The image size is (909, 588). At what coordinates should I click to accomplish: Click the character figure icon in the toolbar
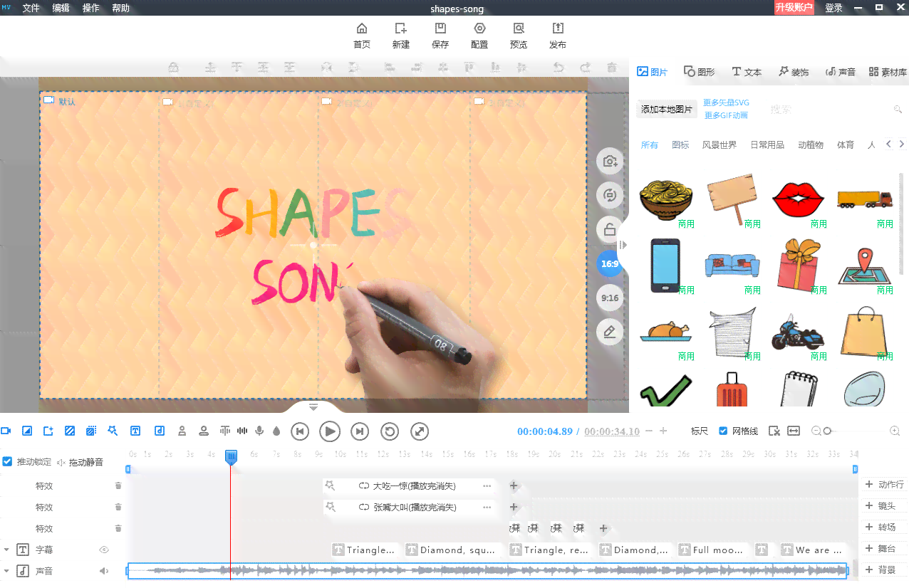point(182,431)
